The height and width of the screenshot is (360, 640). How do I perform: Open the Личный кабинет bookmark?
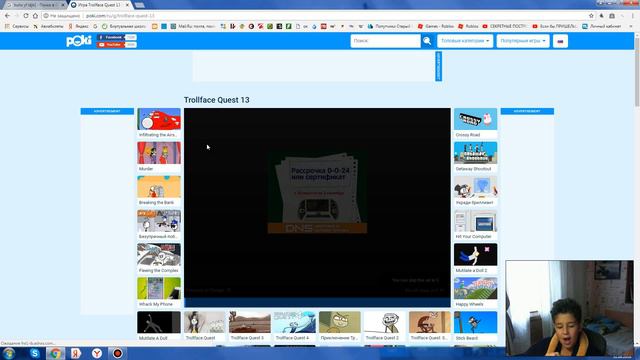601,26
